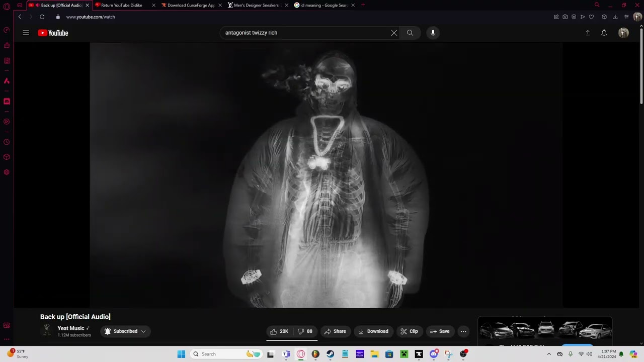Viewport: 644px width, 362px height.
Task: Save video to a playlist
Action: click(440, 331)
